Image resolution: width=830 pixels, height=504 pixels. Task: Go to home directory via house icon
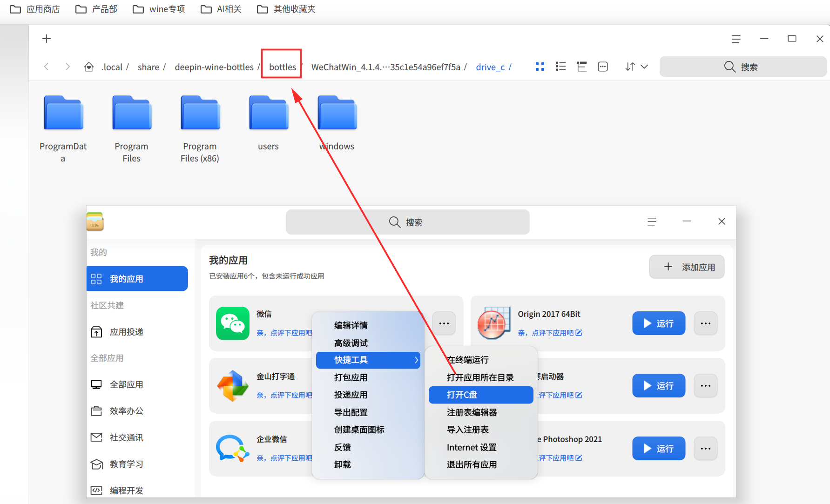pyautogui.click(x=89, y=67)
